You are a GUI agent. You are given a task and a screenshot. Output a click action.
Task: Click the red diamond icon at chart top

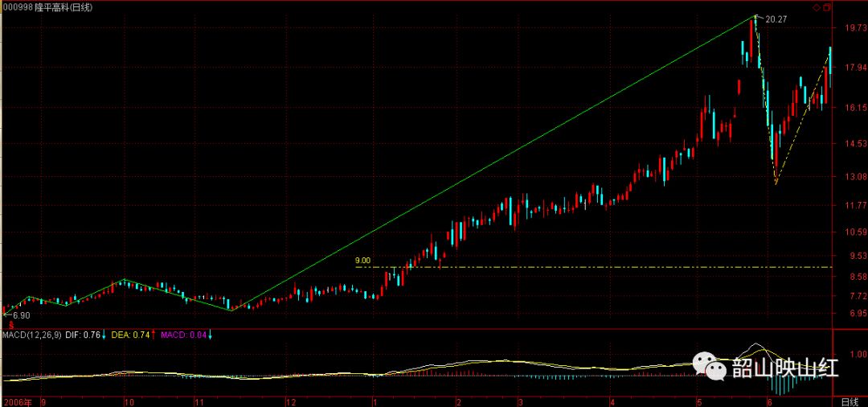click(816, 8)
